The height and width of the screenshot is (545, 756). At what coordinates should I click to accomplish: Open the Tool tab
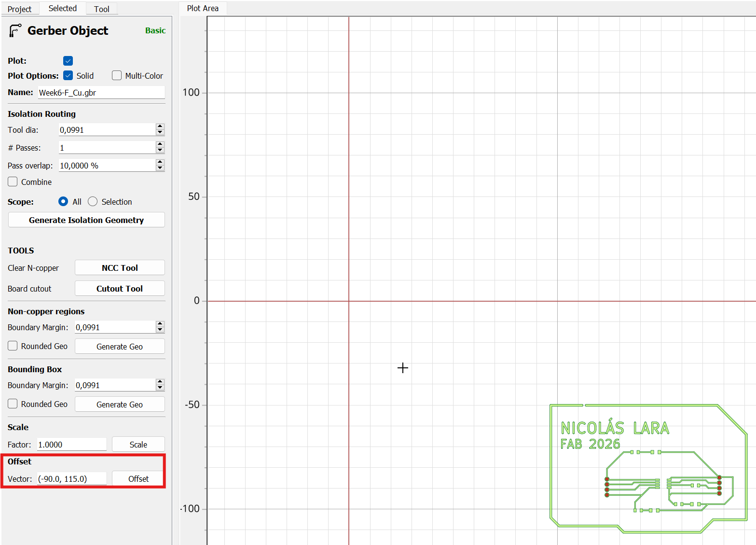point(102,9)
